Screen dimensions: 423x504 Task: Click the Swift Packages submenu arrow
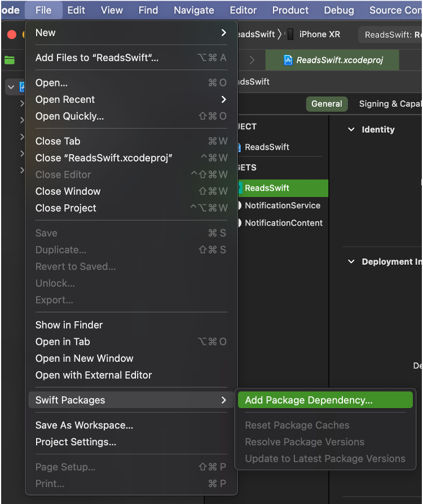[224, 400]
